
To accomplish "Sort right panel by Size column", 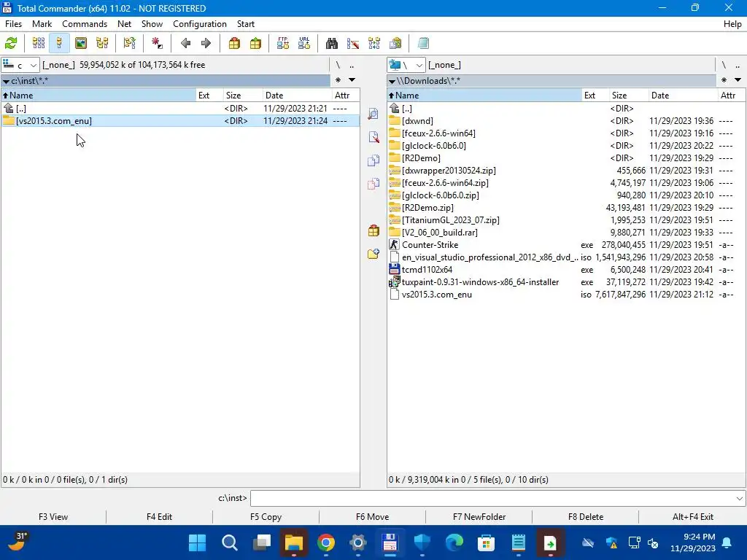I will pyautogui.click(x=628, y=96).
